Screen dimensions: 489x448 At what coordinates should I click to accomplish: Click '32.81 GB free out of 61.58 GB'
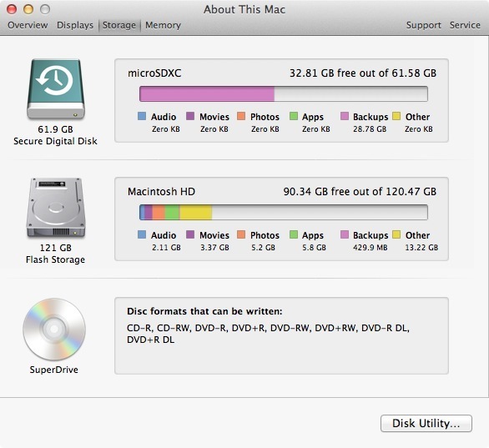[363, 73]
